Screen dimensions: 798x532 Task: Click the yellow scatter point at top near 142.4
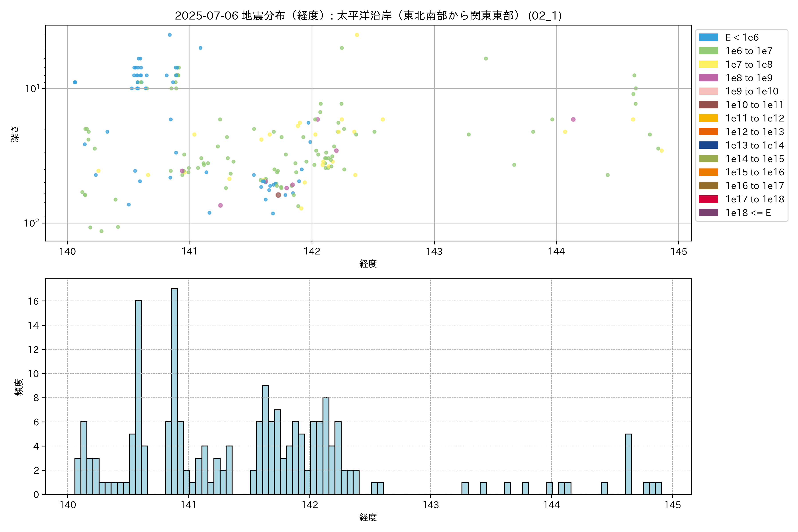(x=357, y=35)
